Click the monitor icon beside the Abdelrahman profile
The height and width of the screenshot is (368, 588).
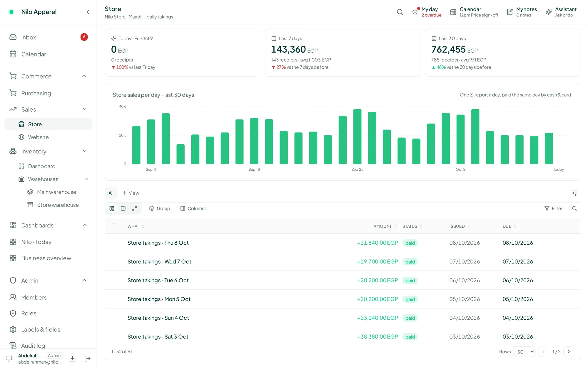(x=9, y=359)
